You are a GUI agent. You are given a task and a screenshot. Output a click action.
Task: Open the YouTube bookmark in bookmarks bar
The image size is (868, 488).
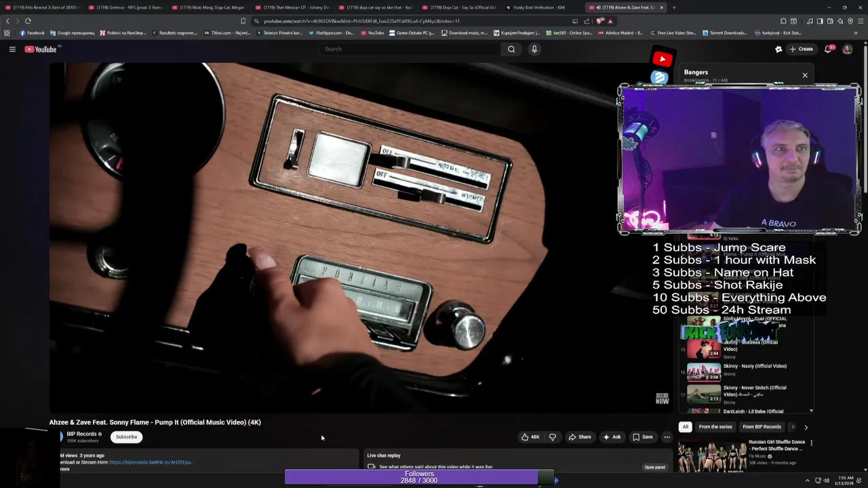coord(372,33)
